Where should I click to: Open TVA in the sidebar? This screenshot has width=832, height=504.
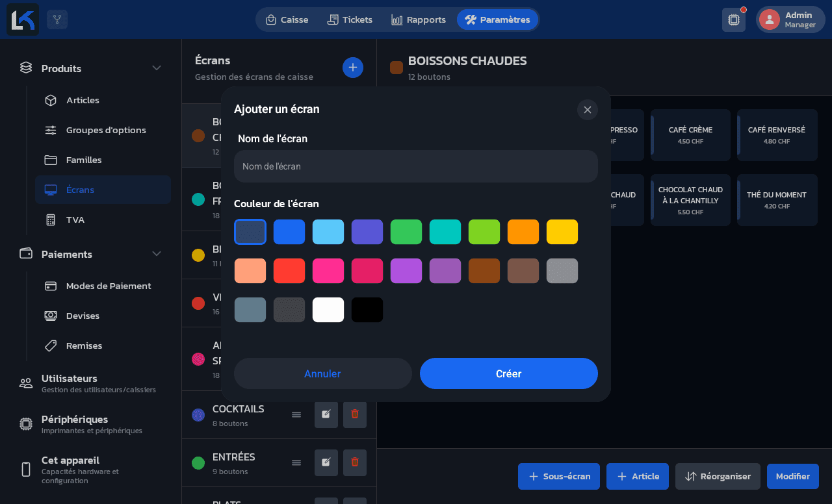[103, 220]
